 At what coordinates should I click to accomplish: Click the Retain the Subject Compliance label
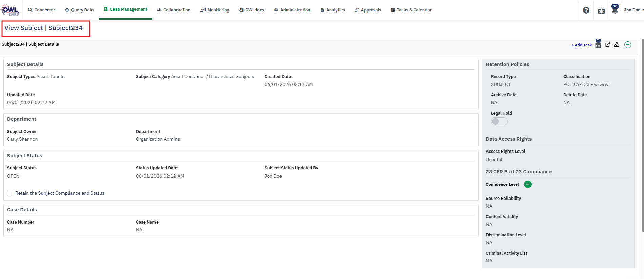coord(60,193)
